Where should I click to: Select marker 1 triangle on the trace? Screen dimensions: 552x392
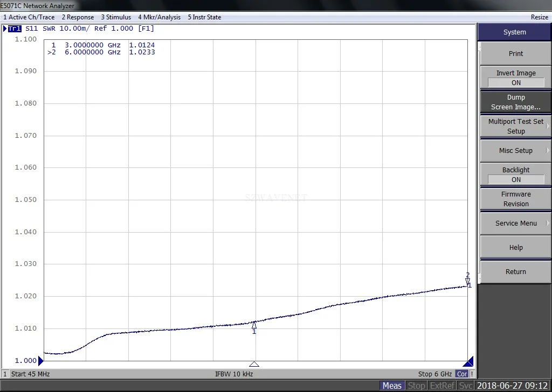click(254, 325)
